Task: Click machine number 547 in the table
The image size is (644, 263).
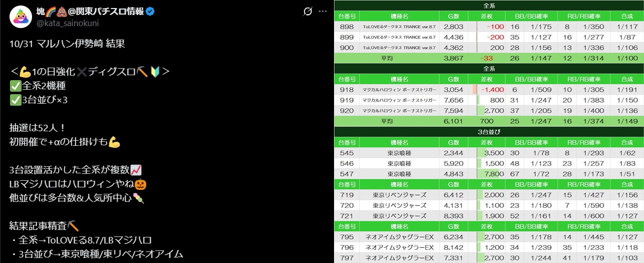Action: (347, 174)
